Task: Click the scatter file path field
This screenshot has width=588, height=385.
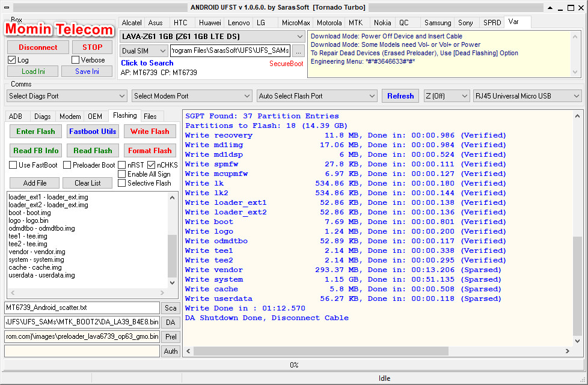Action: pos(82,308)
